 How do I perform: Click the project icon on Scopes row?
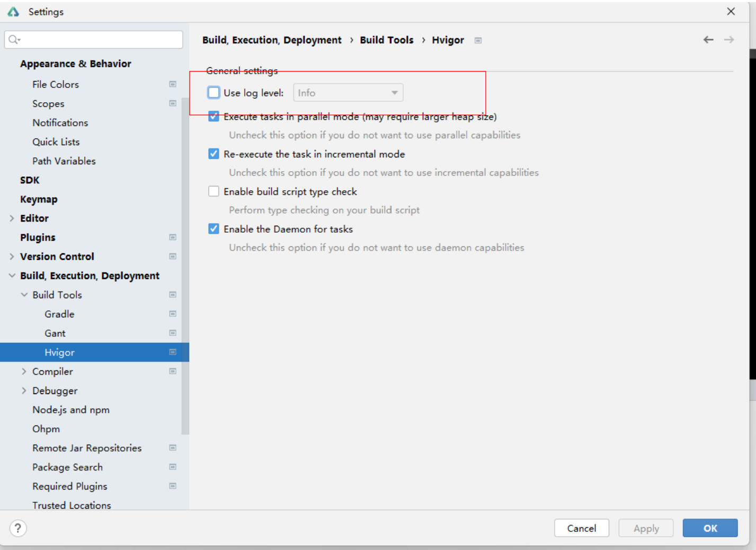pyautogui.click(x=173, y=103)
